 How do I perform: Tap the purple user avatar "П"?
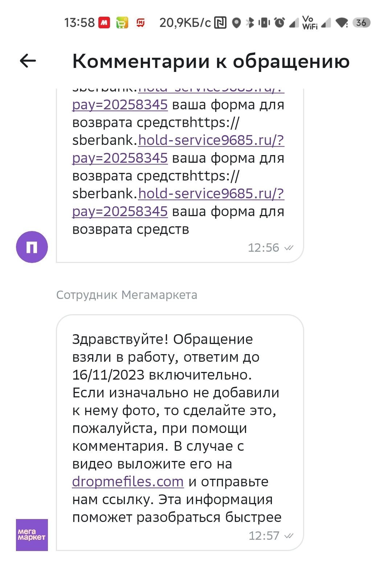tap(32, 247)
